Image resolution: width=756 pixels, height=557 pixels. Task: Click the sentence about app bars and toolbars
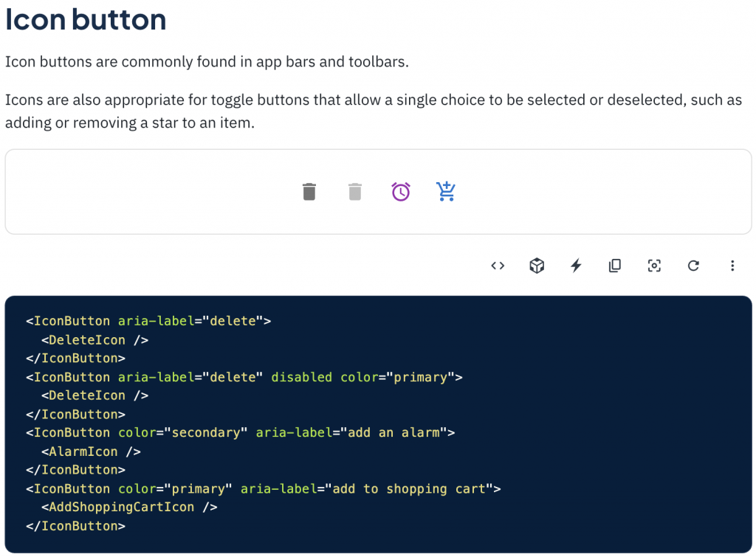click(207, 62)
